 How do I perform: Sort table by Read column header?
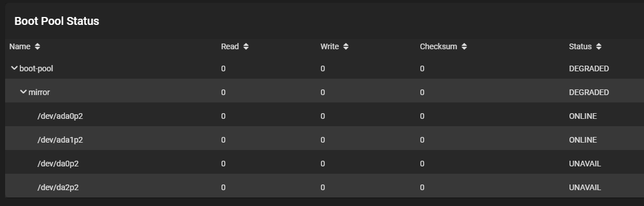click(x=230, y=46)
